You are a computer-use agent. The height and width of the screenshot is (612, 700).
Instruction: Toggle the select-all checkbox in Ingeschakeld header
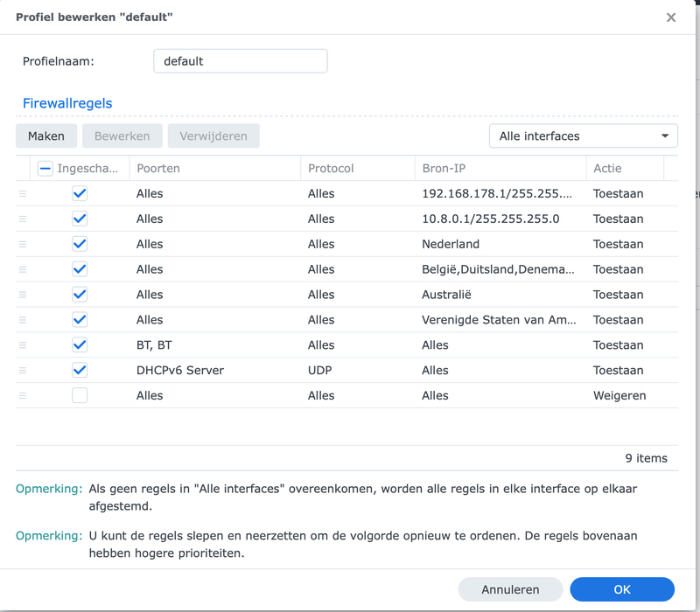(x=45, y=168)
